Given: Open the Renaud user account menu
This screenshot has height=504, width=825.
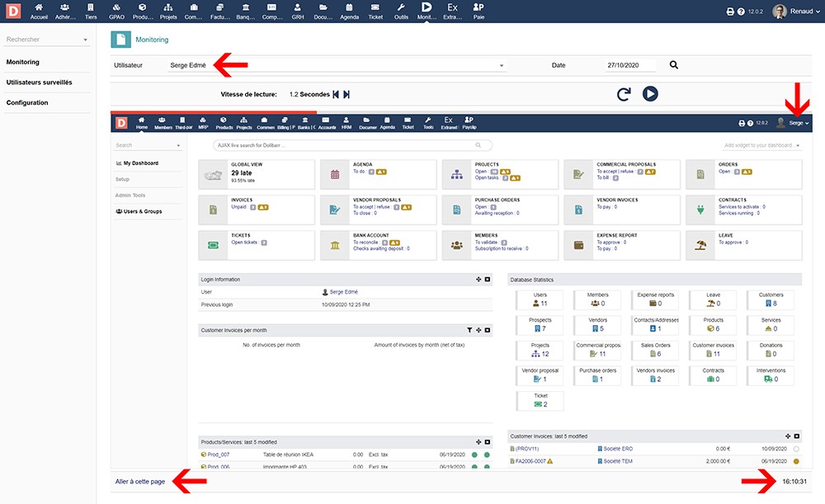Looking at the screenshot, I should pos(795,11).
